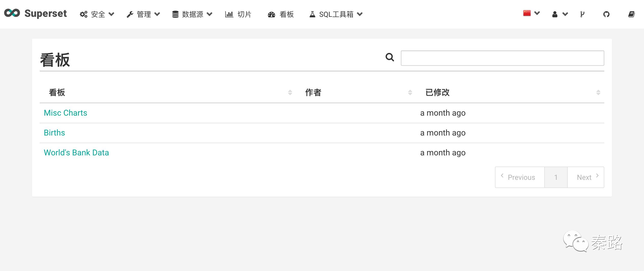Click the Superset brand name text
This screenshot has width=644, height=271.
46,13
